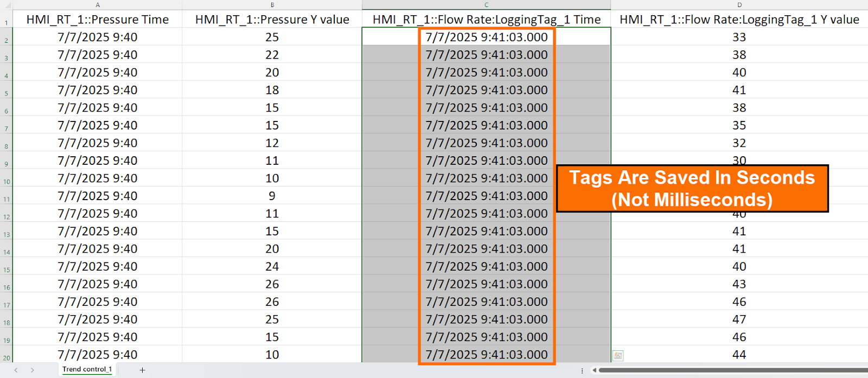This screenshot has height=378, width=868.
Task: Select Pressure Time cell in row 20
Action: (98, 355)
